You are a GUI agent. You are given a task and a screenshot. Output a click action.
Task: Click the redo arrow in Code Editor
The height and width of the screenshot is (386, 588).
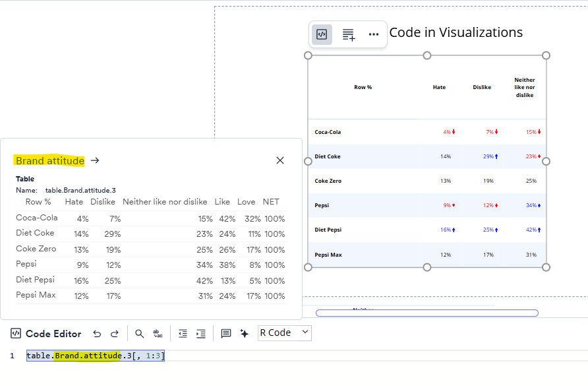[x=114, y=334]
